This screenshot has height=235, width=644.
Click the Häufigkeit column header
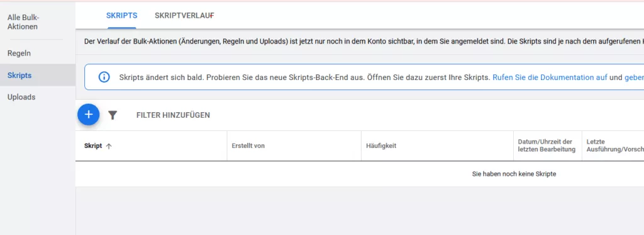[x=381, y=146]
